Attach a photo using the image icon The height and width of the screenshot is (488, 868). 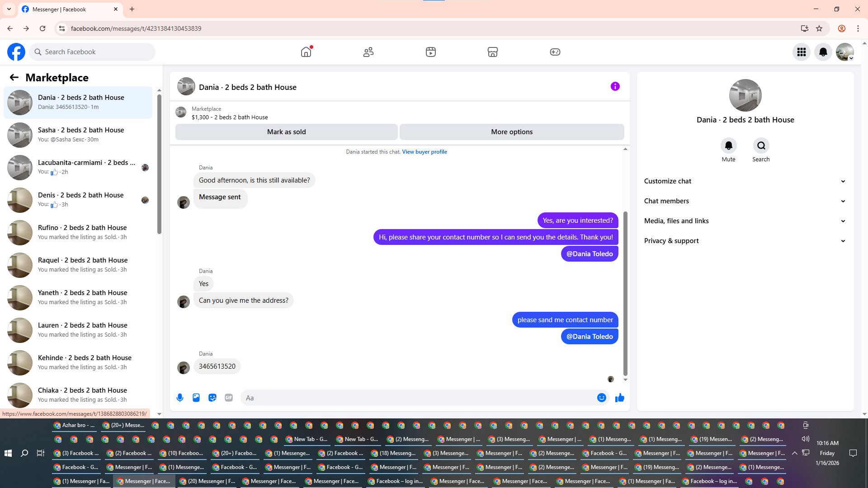[196, 398]
